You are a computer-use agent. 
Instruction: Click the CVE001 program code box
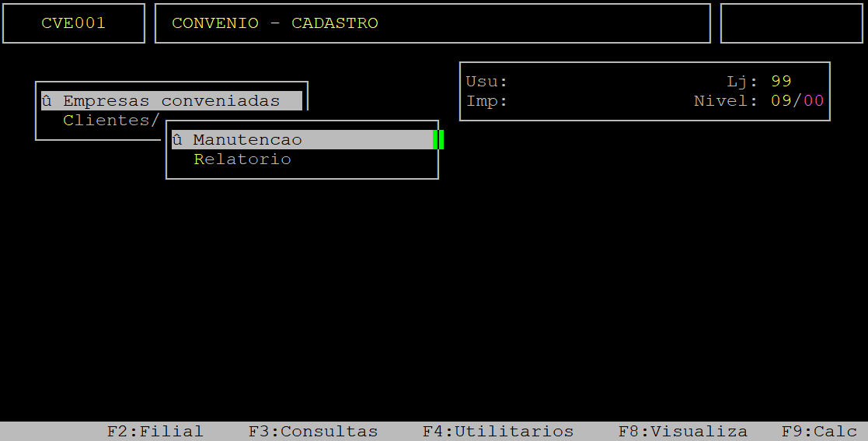click(74, 23)
